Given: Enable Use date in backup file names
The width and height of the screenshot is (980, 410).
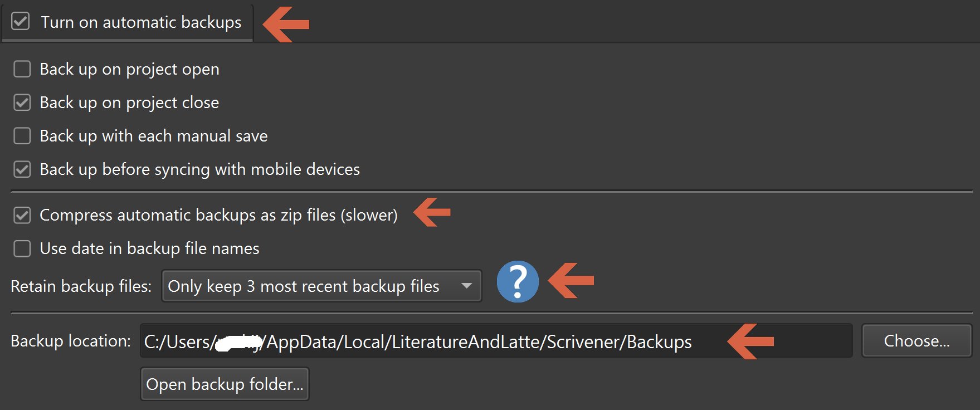Looking at the screenshot, I should coord(22,248).
